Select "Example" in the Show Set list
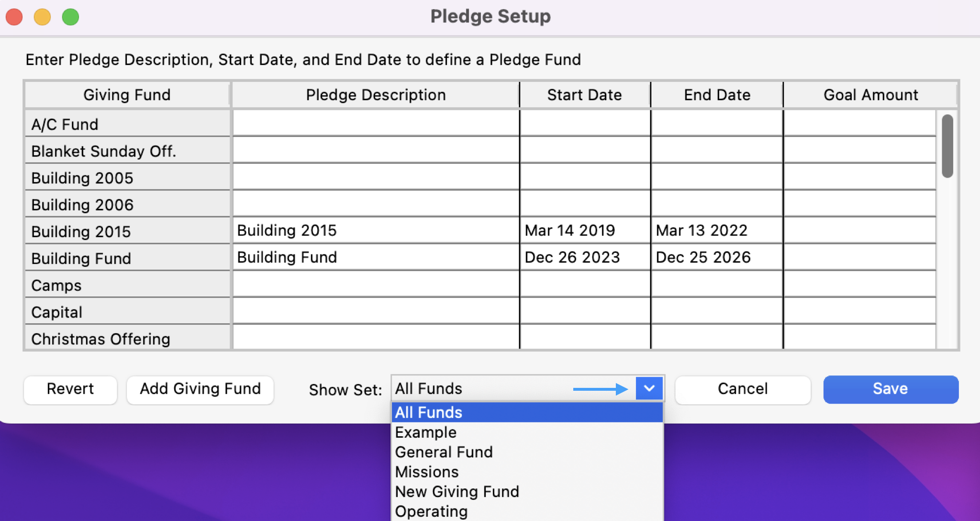This screenshot has width=980, height=521. click(425, 432)
